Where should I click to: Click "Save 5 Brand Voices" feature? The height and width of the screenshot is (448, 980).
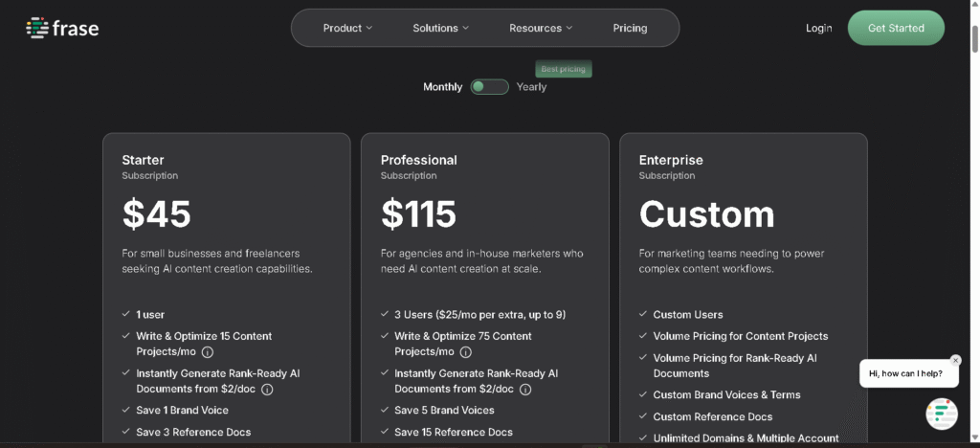coord(444,411)
